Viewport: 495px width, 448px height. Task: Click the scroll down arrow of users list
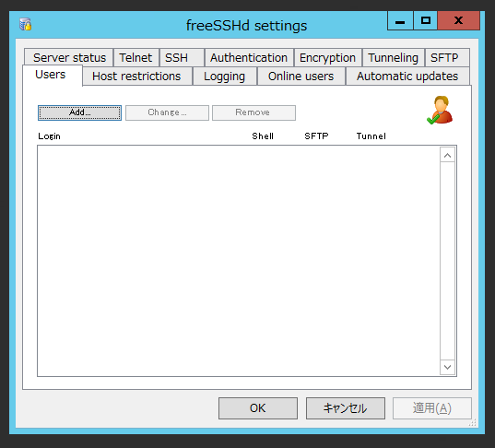coord(447,367)
